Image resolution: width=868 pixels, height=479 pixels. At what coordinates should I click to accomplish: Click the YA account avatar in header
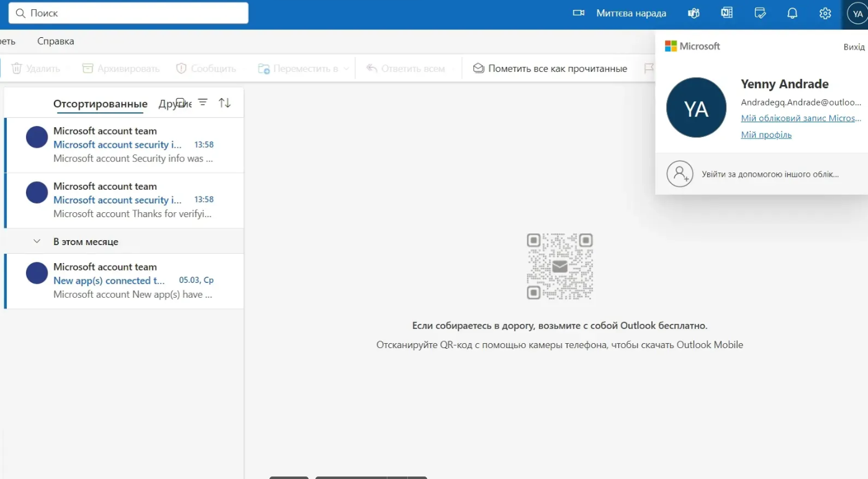857,14
